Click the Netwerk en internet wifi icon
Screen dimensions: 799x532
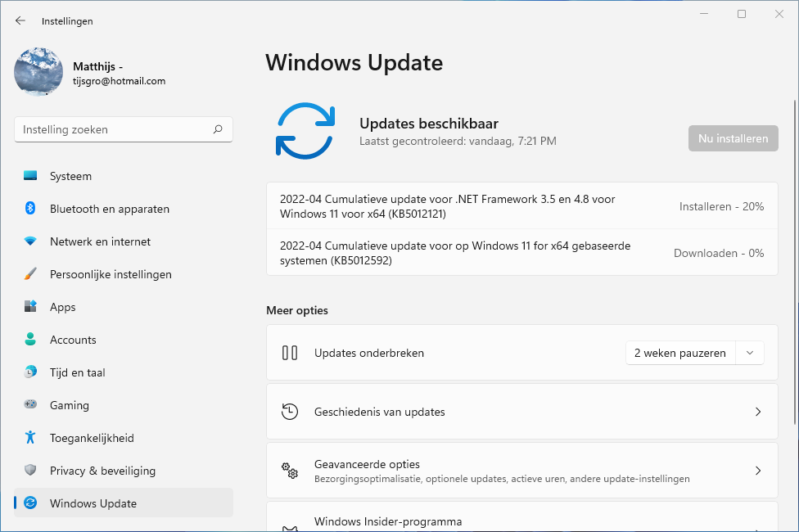30,241
